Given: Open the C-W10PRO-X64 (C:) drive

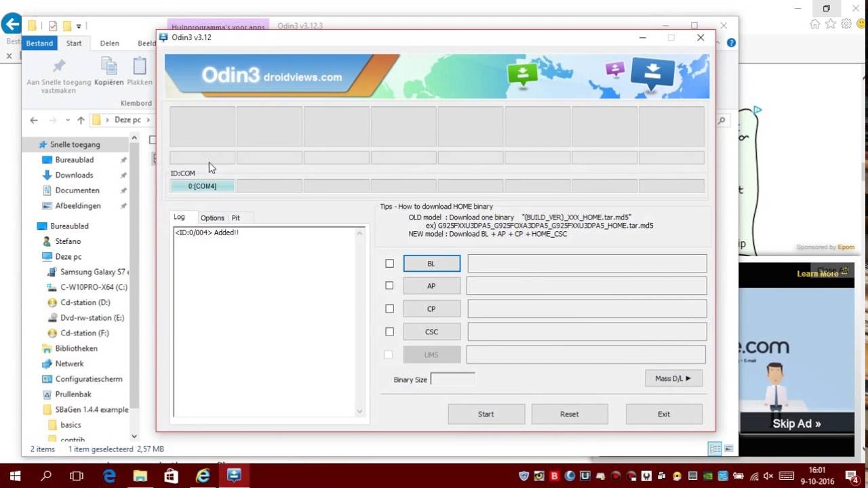Looking at the screenshot, I should tap(94, 287).
